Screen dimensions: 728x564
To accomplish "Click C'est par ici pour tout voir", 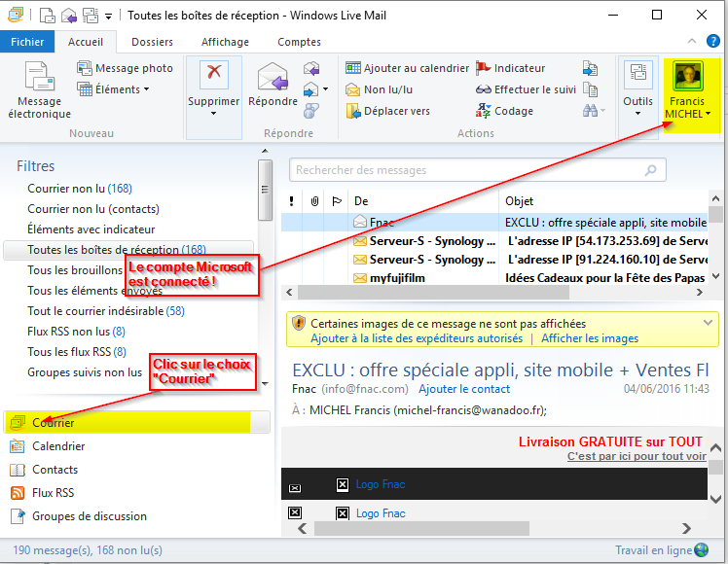I will tap(637, 456).
